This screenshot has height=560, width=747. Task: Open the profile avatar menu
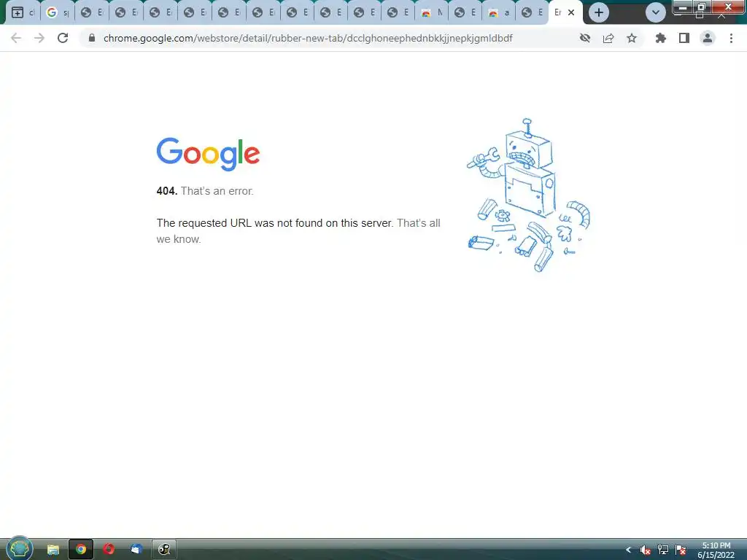pyautogui.click(x=708, y=38)
